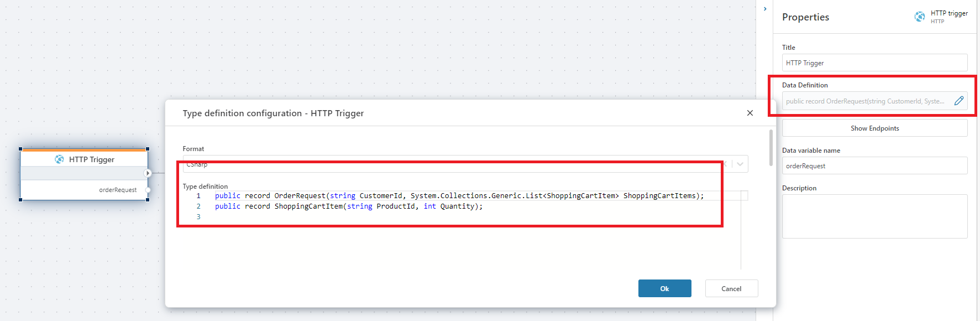Focus the Data variable name field orderRequest
980x321 pixels.
click(x=874, y=165)
